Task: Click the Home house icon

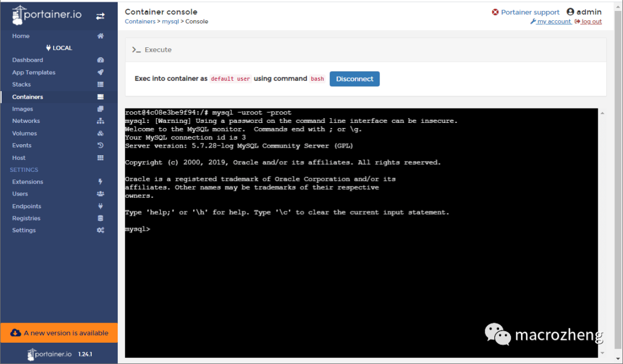Action: pos(100,36)
